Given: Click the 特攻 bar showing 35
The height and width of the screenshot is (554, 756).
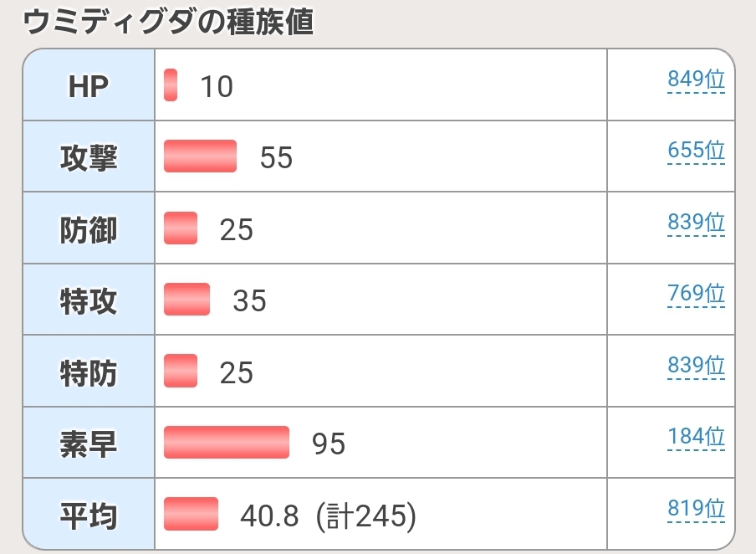Looking at the screenshot, I should [x=187, y=300].
